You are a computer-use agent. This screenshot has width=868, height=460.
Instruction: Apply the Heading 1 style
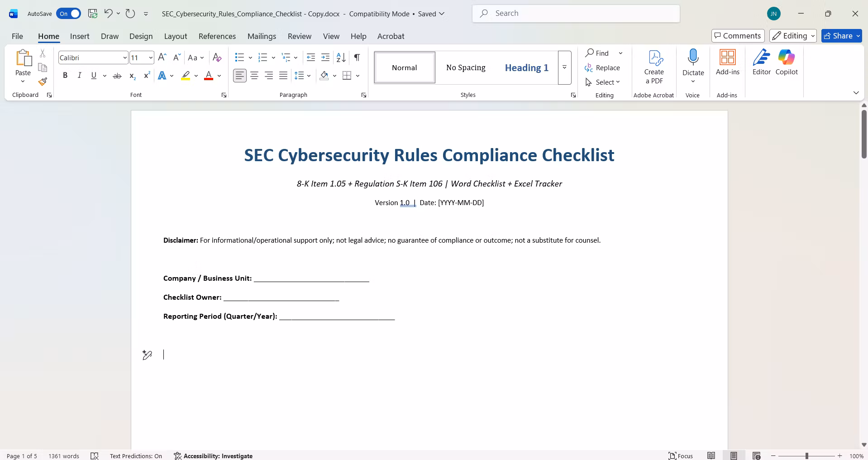(527, 67)
